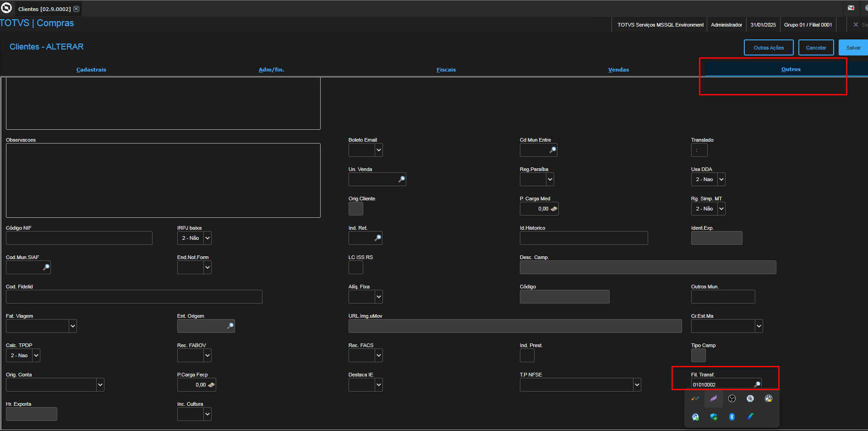Open Cd Mun Entre lookup magnifier
The width and height of the screenshot is (868, 431).
coord(553,150)
